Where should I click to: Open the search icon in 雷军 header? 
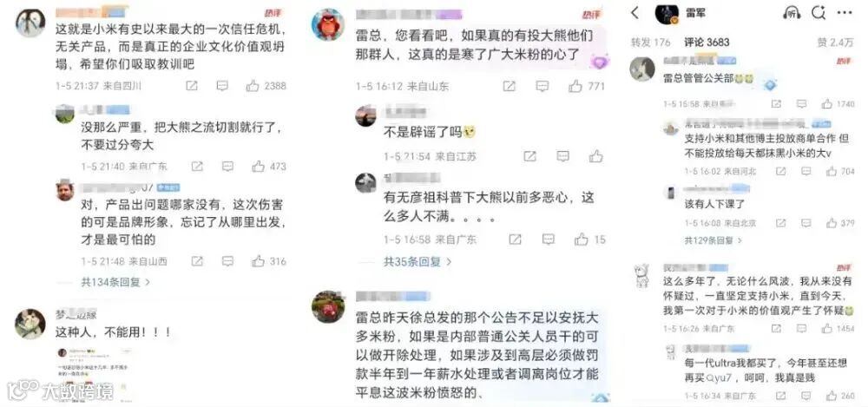(819, 12)
